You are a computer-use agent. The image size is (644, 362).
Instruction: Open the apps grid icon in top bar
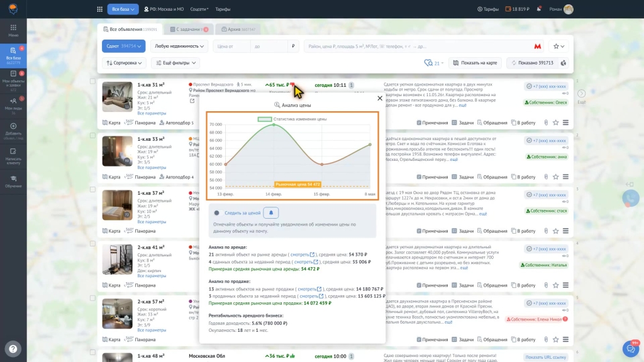click(x=100, y=9)
